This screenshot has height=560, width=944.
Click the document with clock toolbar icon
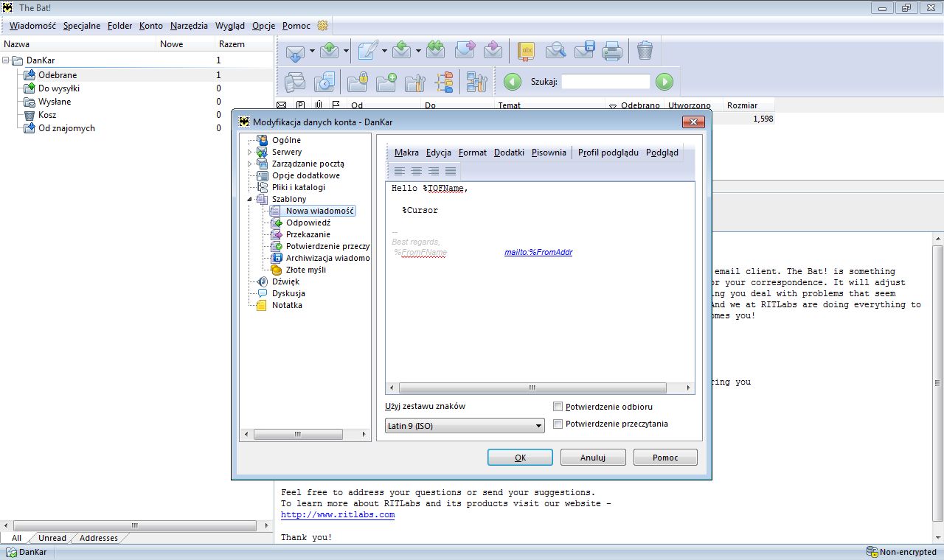pyautogui.click(x=324, y=81)
